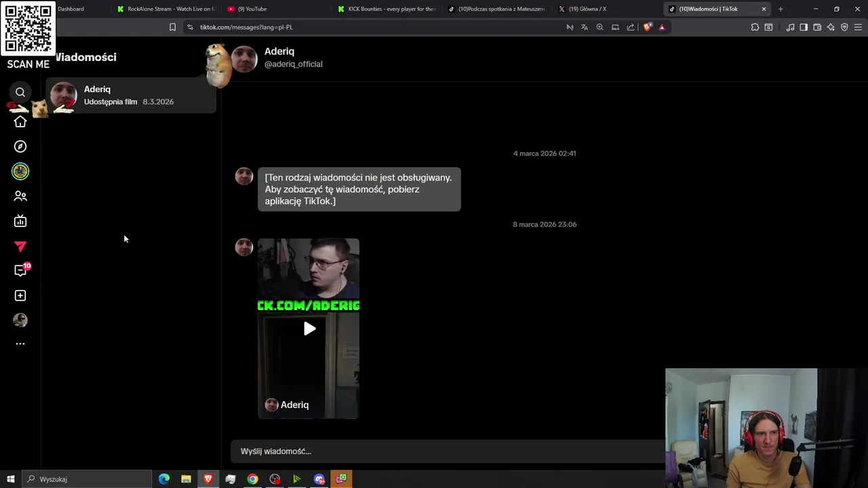868x488 pixels.
Task: Open @aderiq_official handle link
Action: [293, 64]
